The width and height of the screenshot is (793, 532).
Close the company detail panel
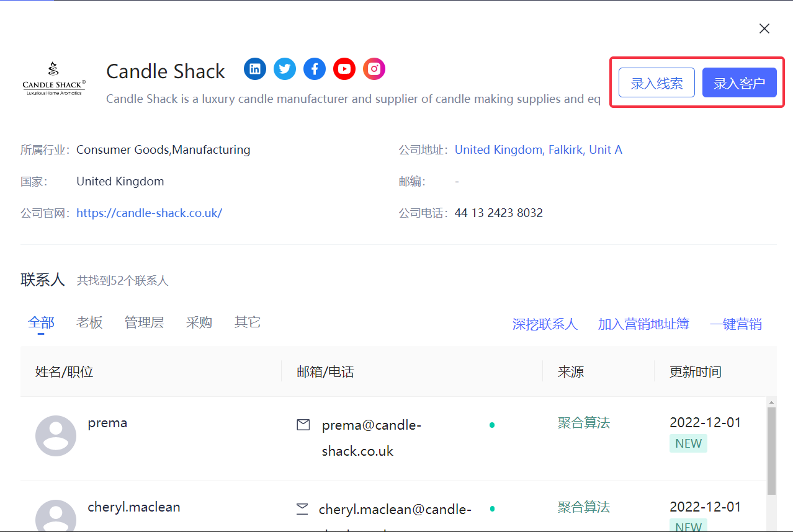[764, 29]
